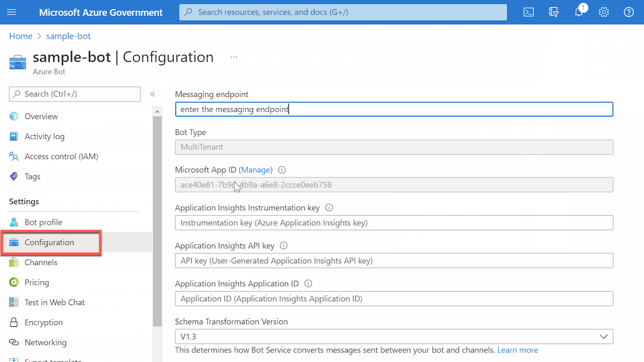Viewport: 644px width, 362px height.
Task: Click the top search resources box
Action: pyautogui.click(x=343, y=12)
